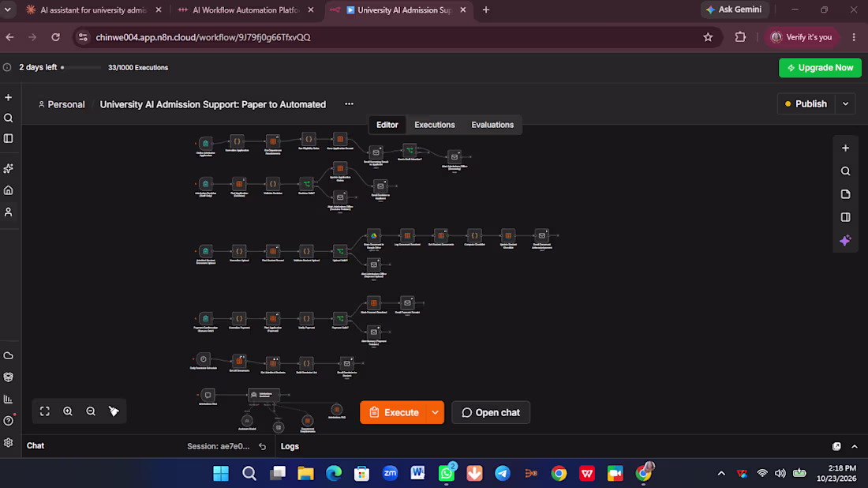Switch to the Evaluations tab

point(492,125)
